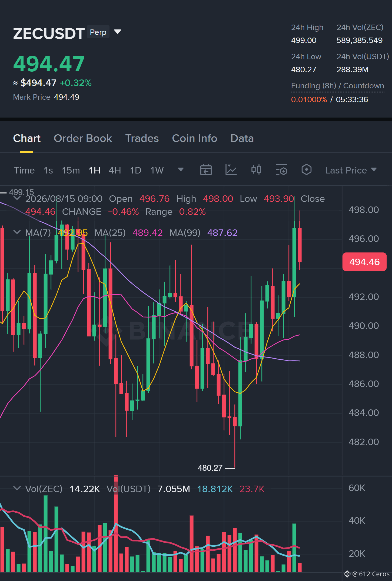Select the 1W interval
Screen dimensions: 392x581
[157, 170]
